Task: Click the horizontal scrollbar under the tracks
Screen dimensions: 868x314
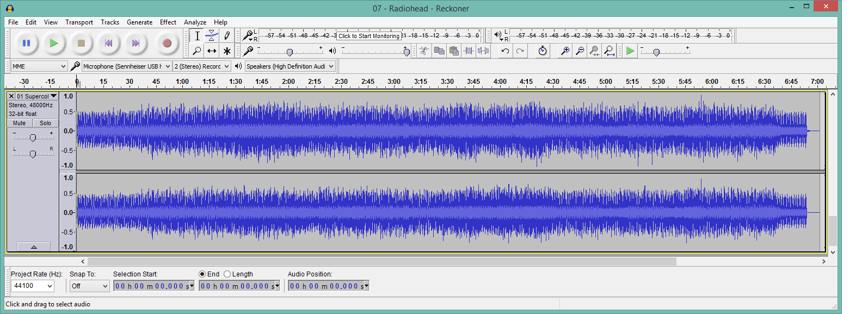Action: [382, 261]
